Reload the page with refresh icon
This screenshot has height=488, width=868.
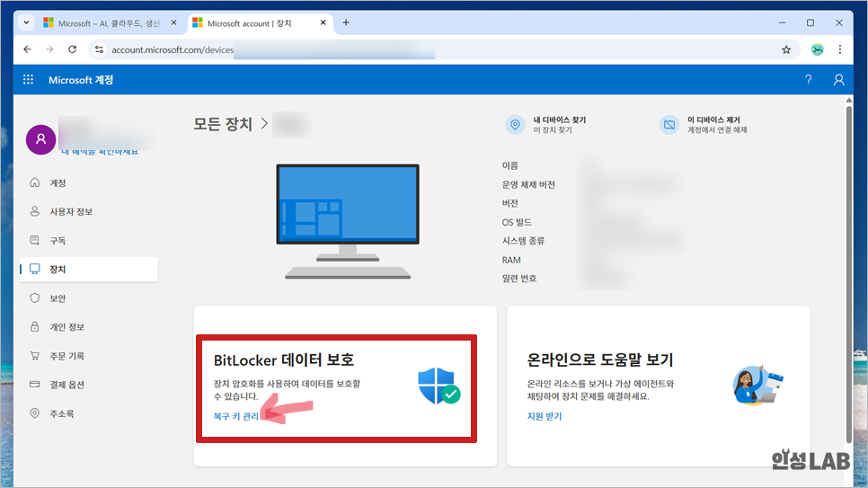(72, 49)
